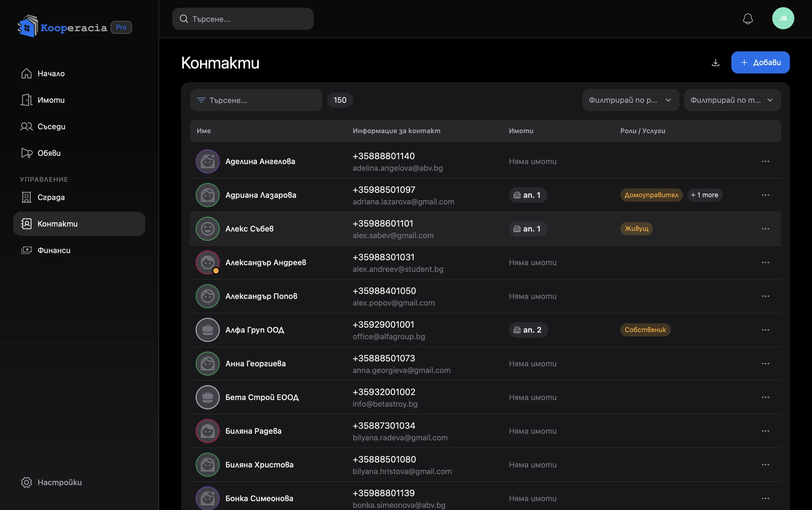Open row options for Аделина Ангелова
Viewport: 812px width, 510px height.
pos(766,162)
